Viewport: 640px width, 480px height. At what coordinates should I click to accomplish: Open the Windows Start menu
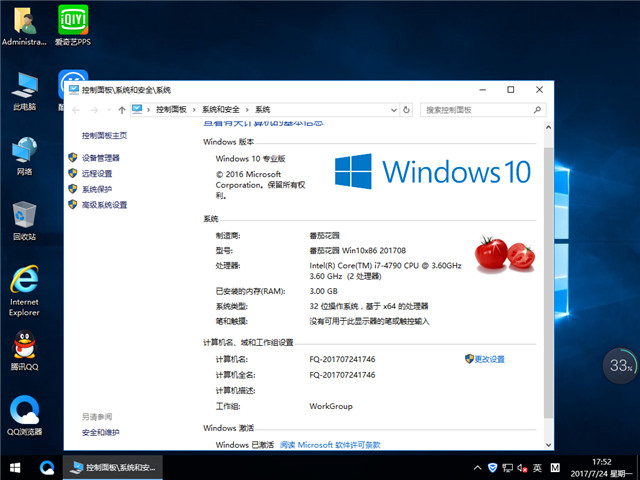click(15, 468)
